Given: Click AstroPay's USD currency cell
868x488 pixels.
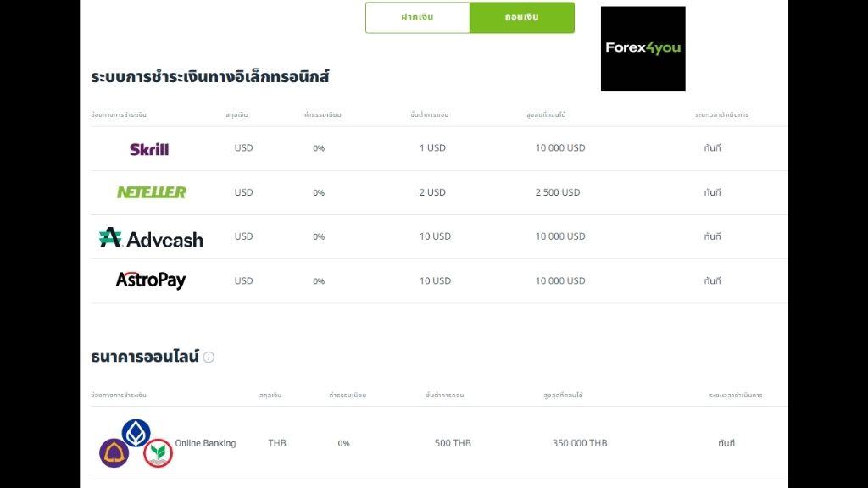Looking at the screenshot, I should [243, 280].
